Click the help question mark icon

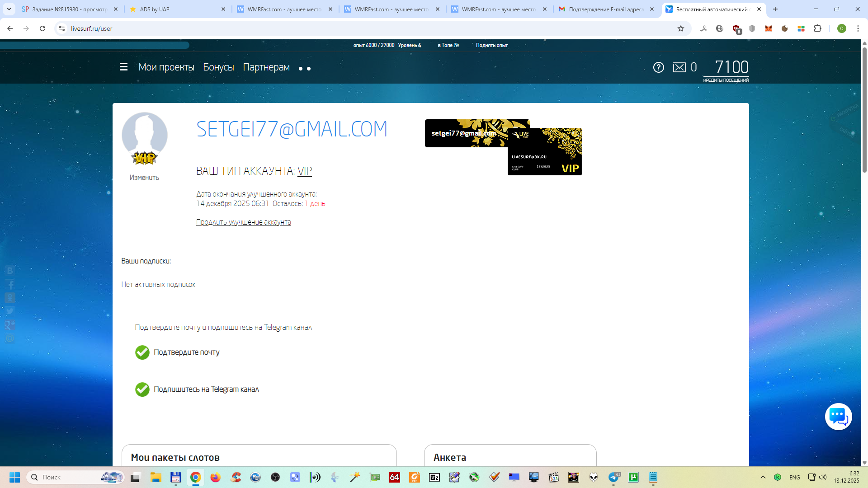658,67
